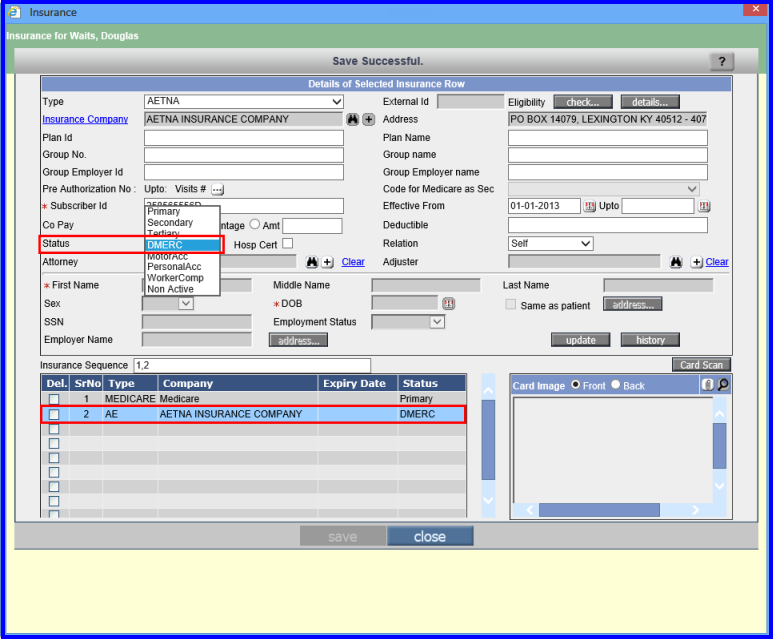This screenshot has width=773, height=639.
Task: Open Employment Status dropdown
Action: tap(408, 322)
